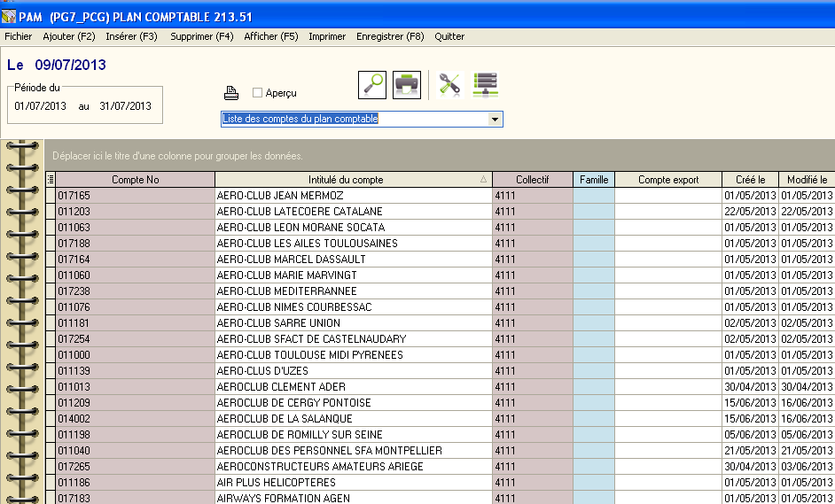This screenshot has height=504, width=835.
Task: Sort by Compte No column header
Action: (x=135, y=180)
